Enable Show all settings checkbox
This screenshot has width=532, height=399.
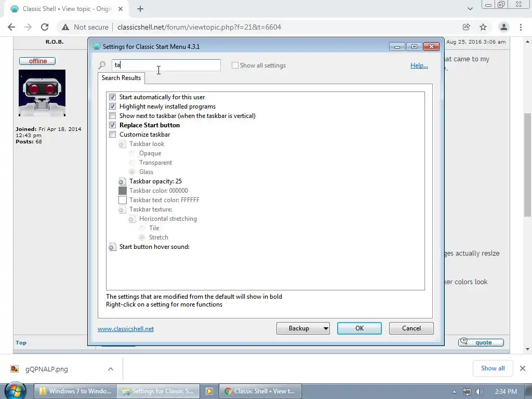pyautogui.click(x=235, y=65)
